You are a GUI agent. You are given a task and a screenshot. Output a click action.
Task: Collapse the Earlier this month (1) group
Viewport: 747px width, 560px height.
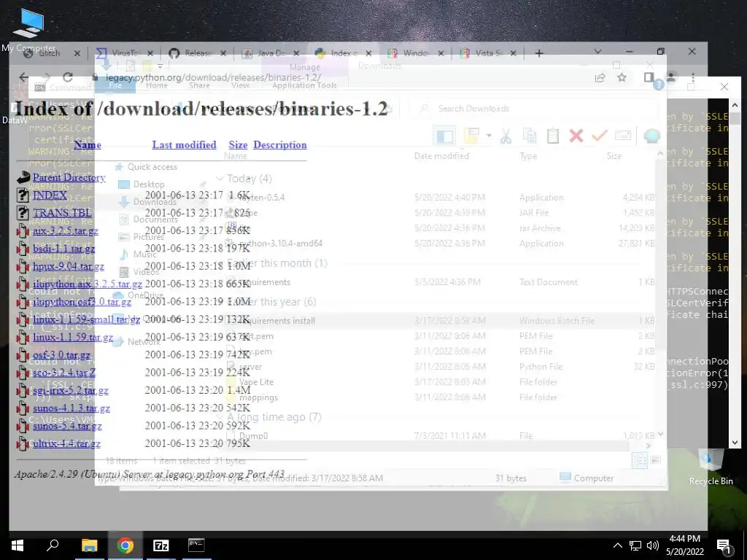(220, 263)
